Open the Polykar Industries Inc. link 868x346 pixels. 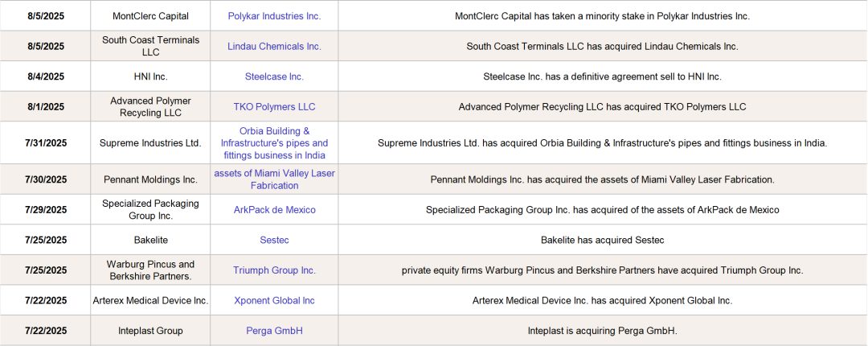[274, 16]
